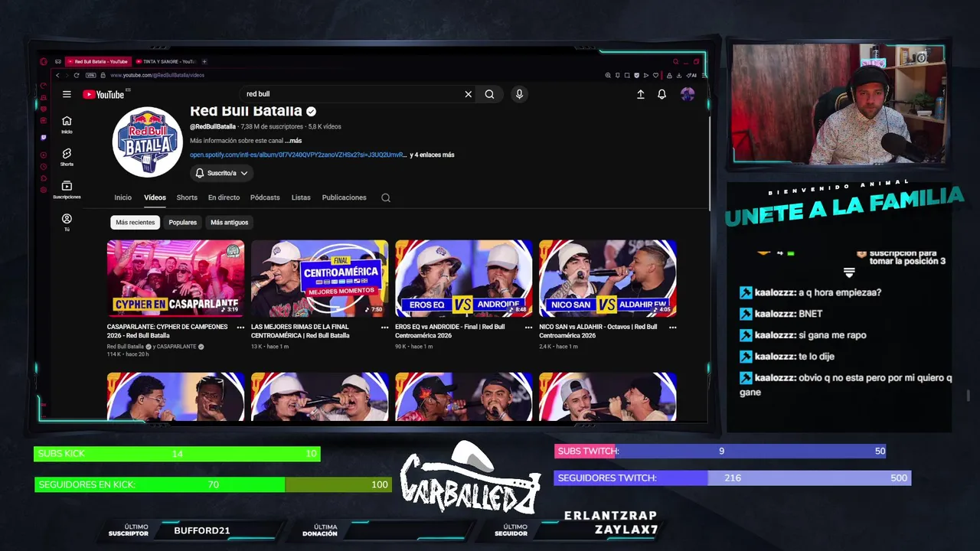The height and width of the screenshot is (551, 980).
Task: Click the YouTube logo
Action: click(x=103, y=94)
